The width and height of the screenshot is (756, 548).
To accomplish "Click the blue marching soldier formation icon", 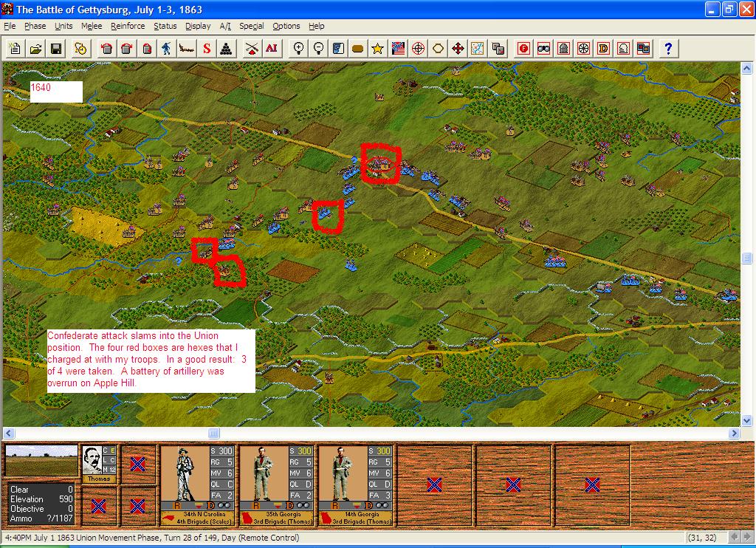I will (166, 48).
